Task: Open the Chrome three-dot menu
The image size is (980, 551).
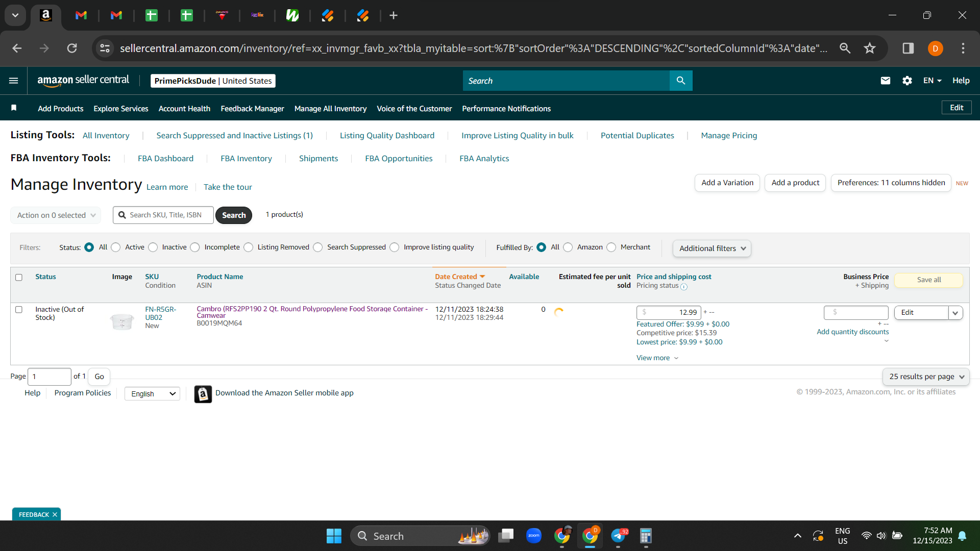Action: click(963, 48)
